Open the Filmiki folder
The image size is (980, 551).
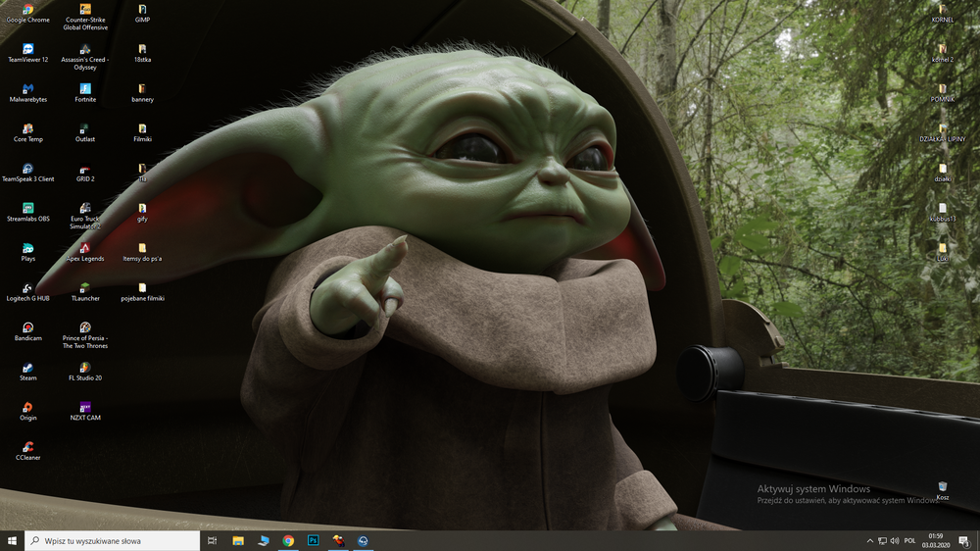(x=142, y=133)
